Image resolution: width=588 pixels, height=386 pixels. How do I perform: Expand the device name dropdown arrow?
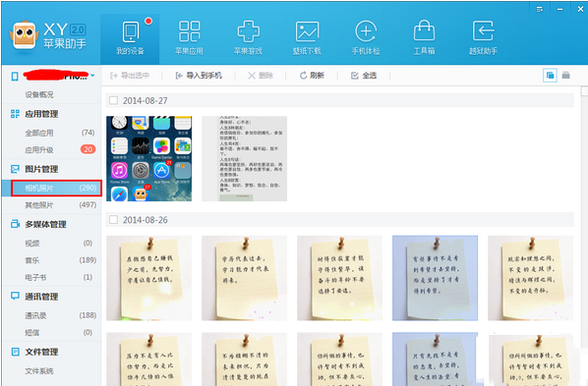click(92, 76)
